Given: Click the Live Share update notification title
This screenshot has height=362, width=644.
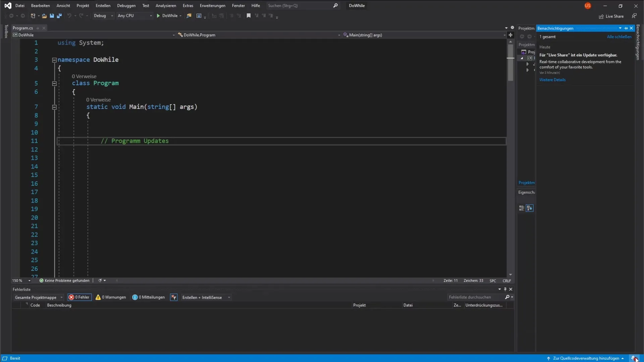Looking at the screenshot, I should pyautogui.click(x=578, y=55).
